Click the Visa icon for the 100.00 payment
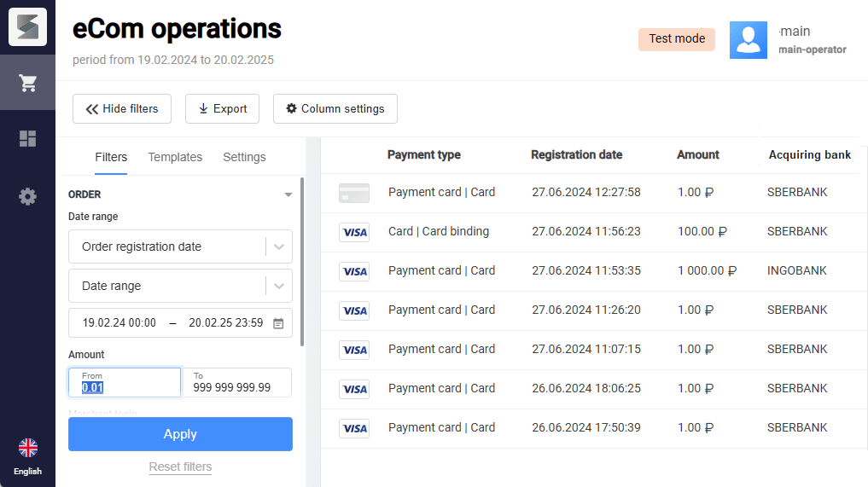Image resolution: width=868 pixels, height=487 pixels. click(354, 232)
